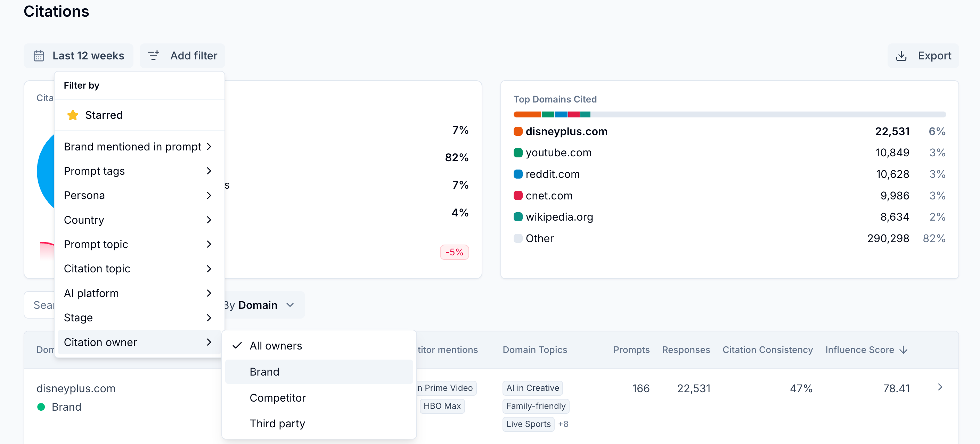Expand the AI platform filter submenu
The image size is (980, 444).
tap(138, 293)
